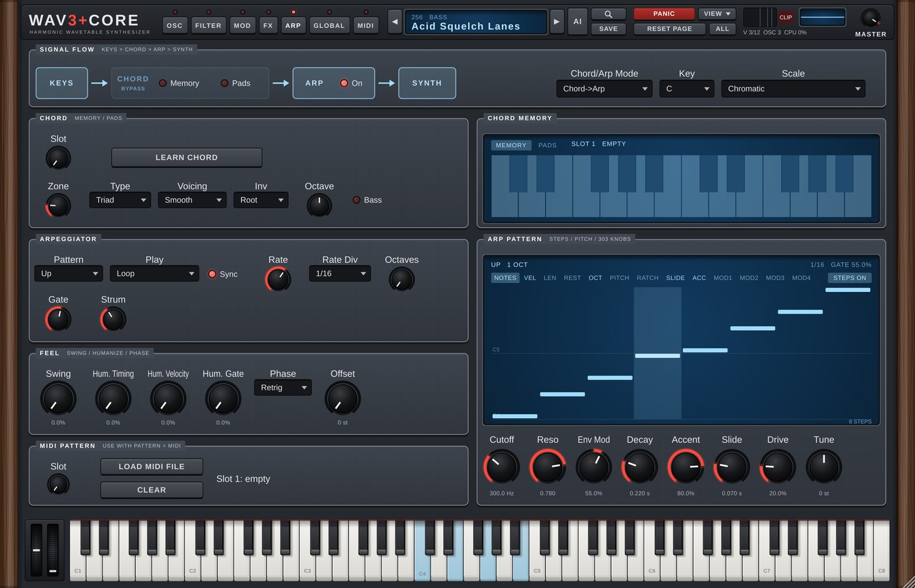Toggle the ARP On switch
Image resolution: width=915 pixels, height=588 pixels.
pyautogui.click(x=352, y=83)
